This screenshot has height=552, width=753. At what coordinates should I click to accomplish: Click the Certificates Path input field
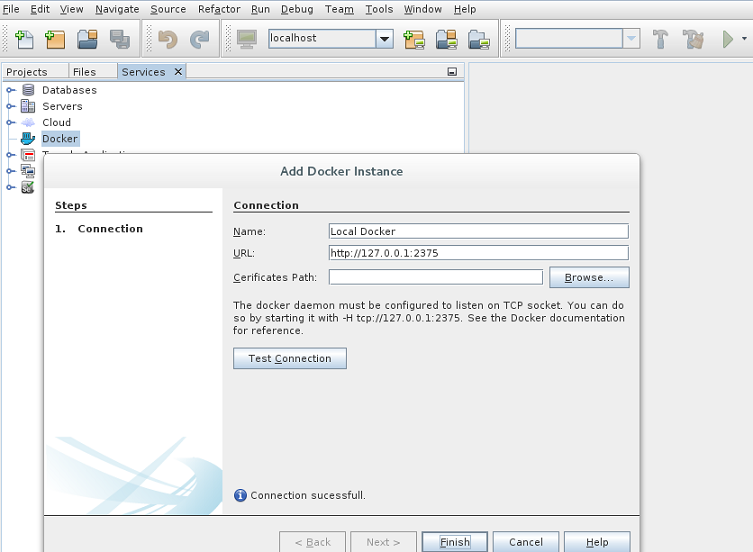436,277
